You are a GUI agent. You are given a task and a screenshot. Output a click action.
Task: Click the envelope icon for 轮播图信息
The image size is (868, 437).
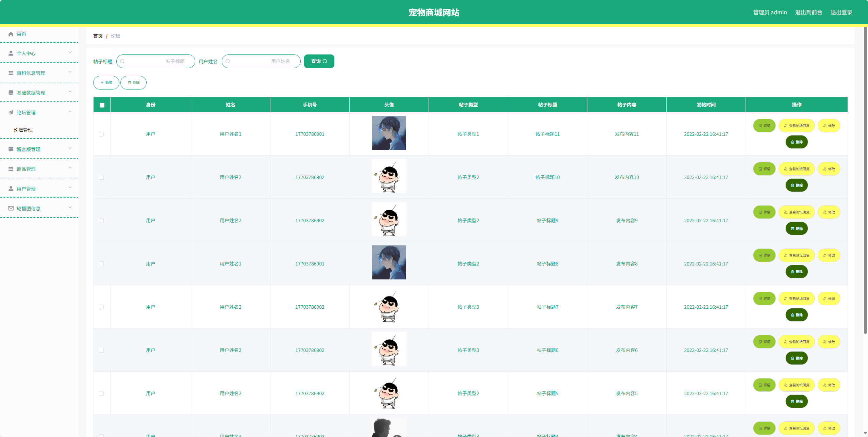click(x=11, y=209)
